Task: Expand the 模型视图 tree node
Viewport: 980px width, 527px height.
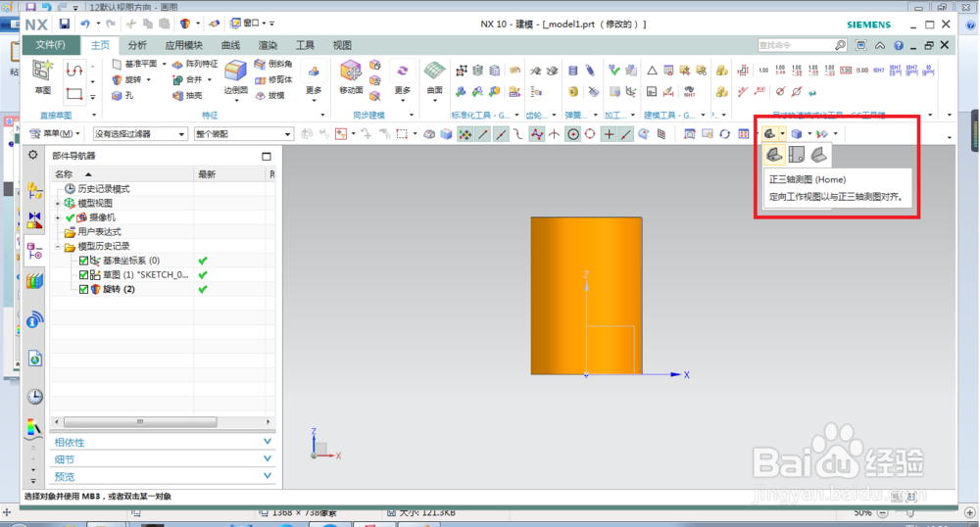Action: [58, 203]
